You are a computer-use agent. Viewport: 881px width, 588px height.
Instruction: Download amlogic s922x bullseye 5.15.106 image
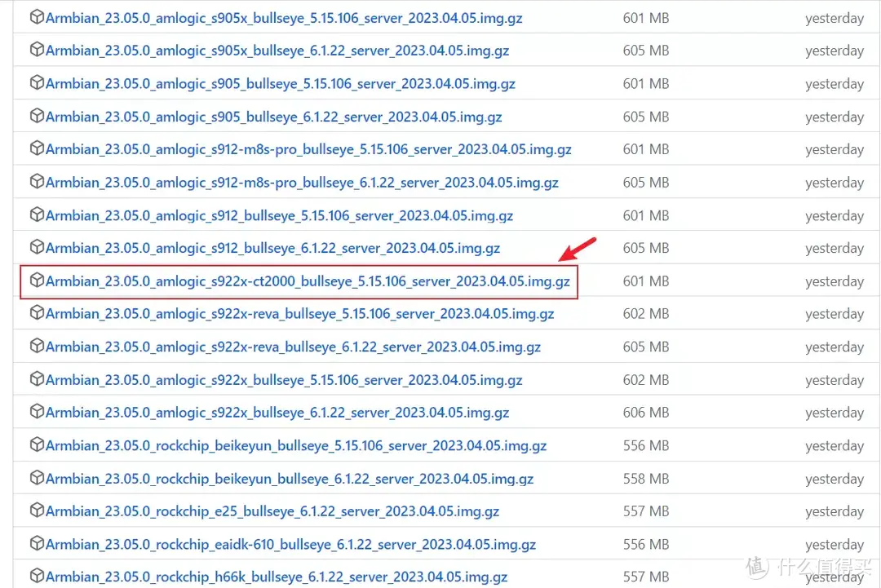[284, 380]
